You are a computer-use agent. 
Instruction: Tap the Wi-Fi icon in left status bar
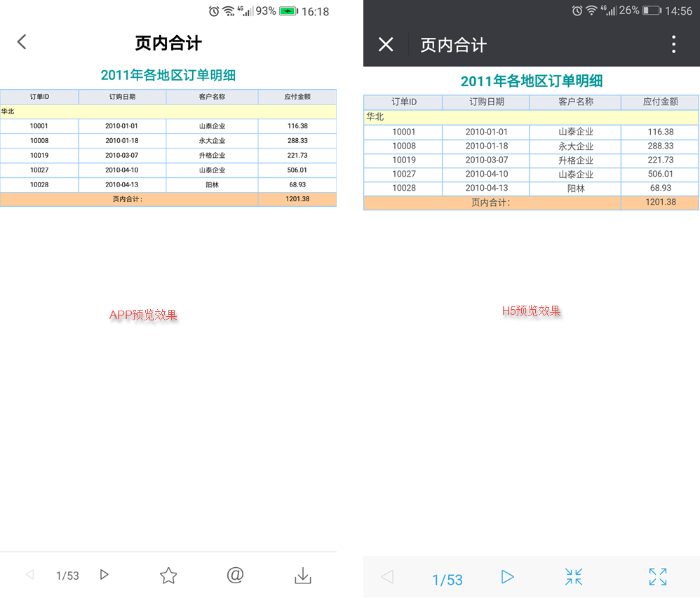[229, 11]
